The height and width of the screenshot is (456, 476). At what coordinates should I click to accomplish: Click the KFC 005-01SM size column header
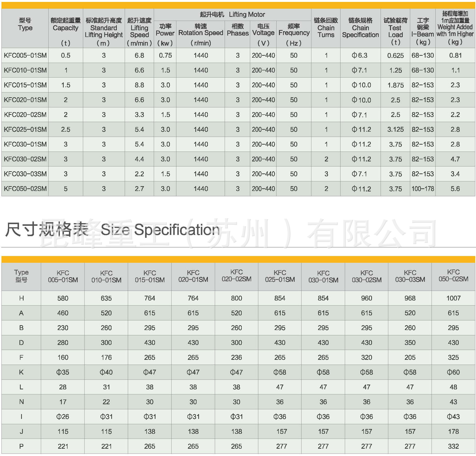63,277
